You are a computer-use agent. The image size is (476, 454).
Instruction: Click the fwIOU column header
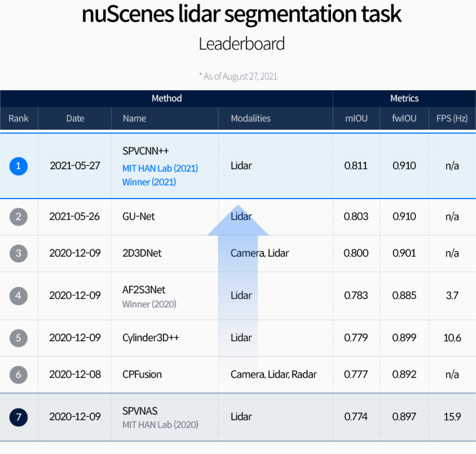point(404,118)
